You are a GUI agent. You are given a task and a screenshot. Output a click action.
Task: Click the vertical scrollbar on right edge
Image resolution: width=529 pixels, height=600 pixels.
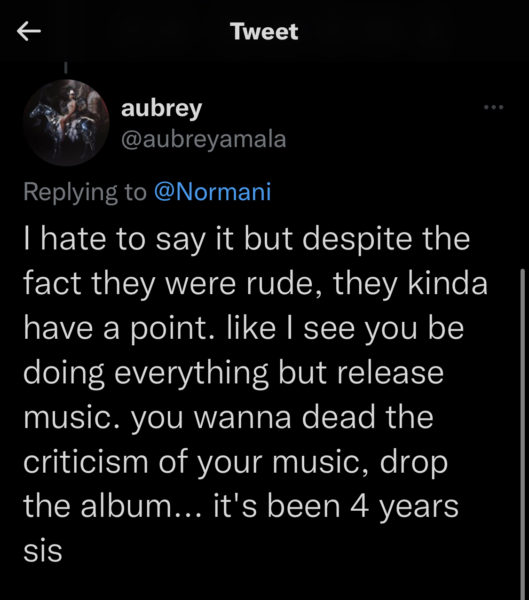(522, 434)
